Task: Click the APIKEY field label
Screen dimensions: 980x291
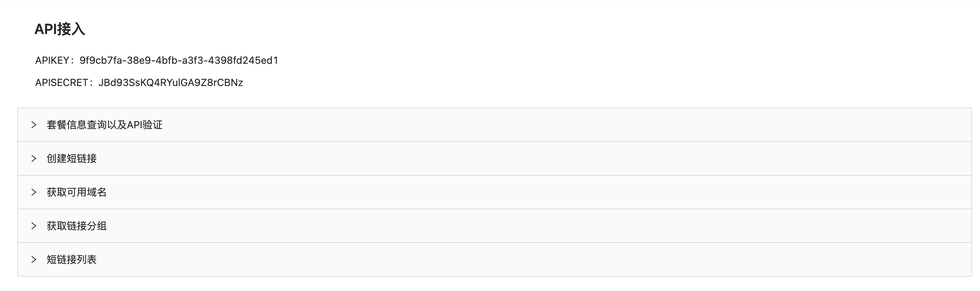Action: (52, 61)
